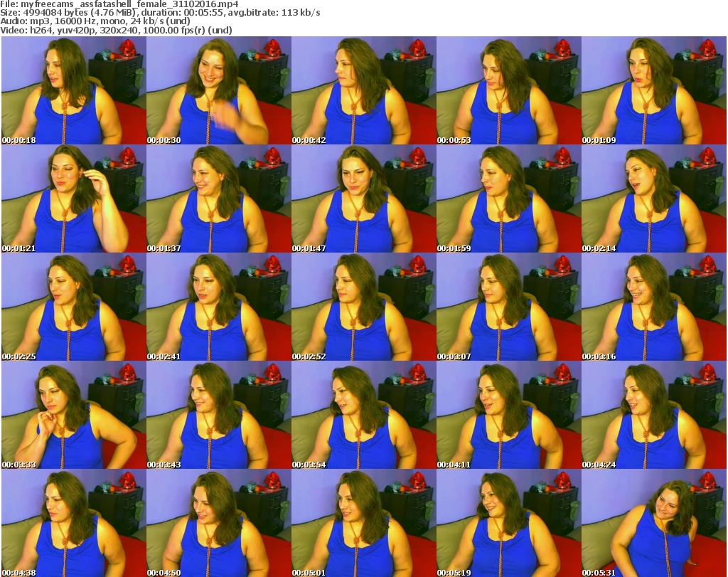728x577 pixels.
Task: Click the 'Video: h264, yuv420p' info line
Action: coord(116,30)
